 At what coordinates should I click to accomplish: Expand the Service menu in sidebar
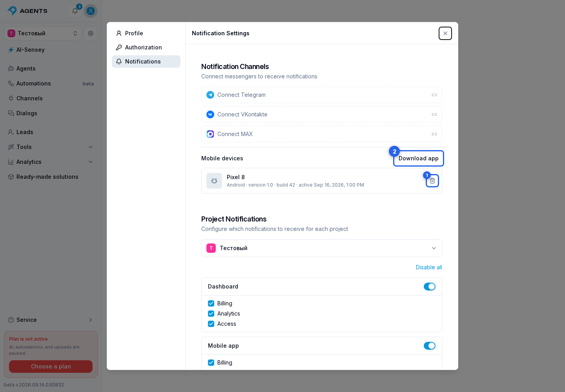point(51,320)
